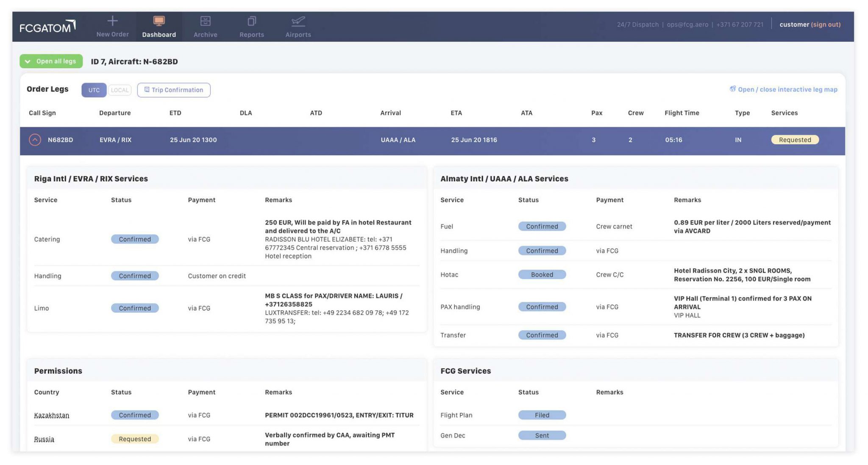Click the globe icon next to leg map
Viewport: 868px width, 465px height.
[733, 89]
